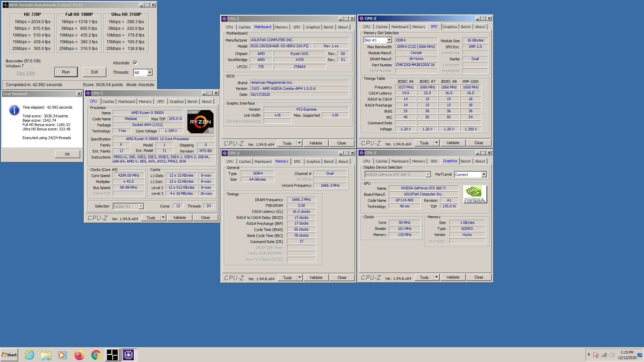The height and width of the screenshot is (362, 644).
Task: Click the NVIDIA logo in Graphics window
Action: pos(475,194)
